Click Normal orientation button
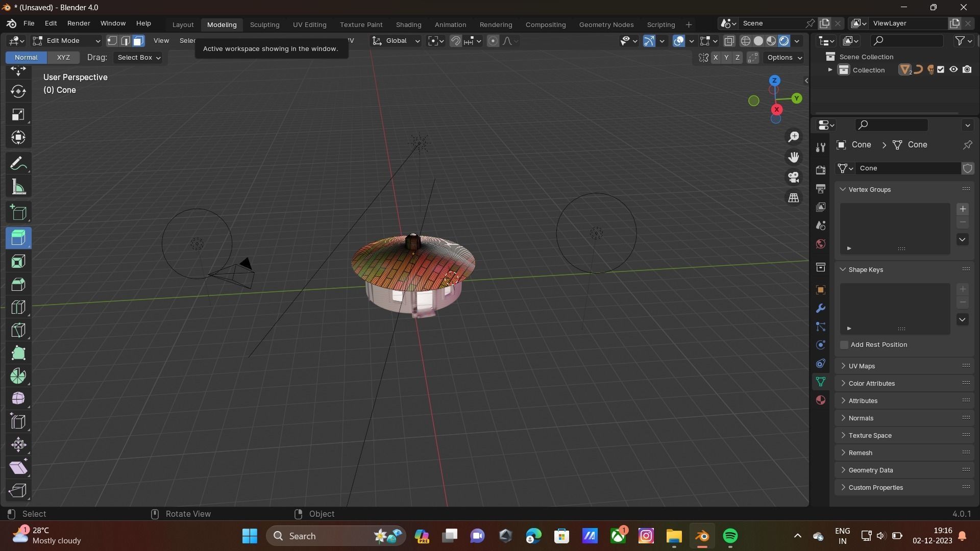980x551 pixels. pyautogui.click(x=26, y=58)
